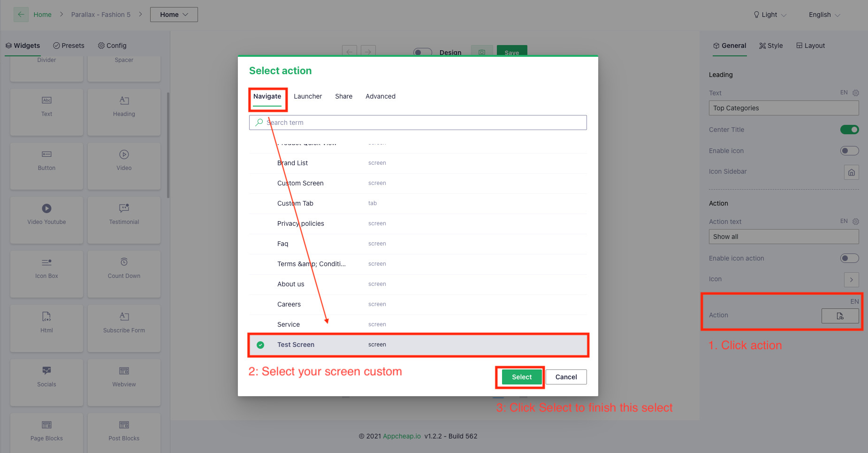
Task: Open the Icon Sidebar home icon picker
Action: coord(851,172)
